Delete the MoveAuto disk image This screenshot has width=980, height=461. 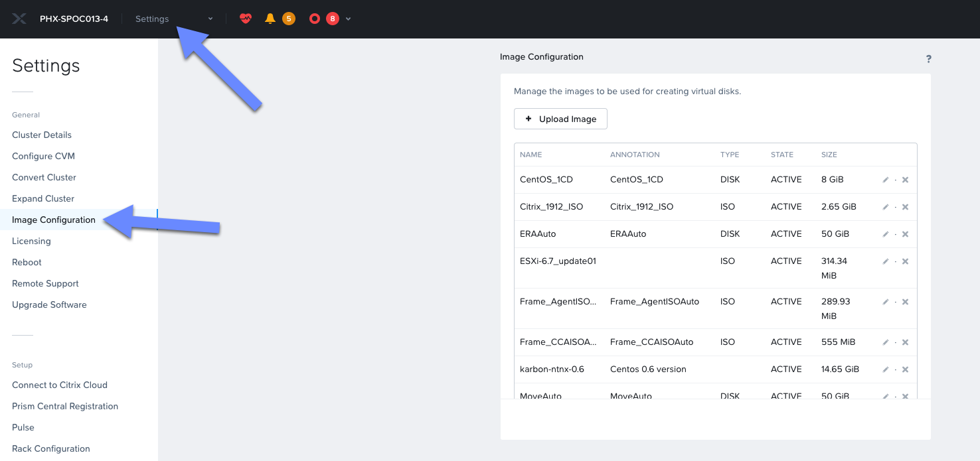(905, 395)
